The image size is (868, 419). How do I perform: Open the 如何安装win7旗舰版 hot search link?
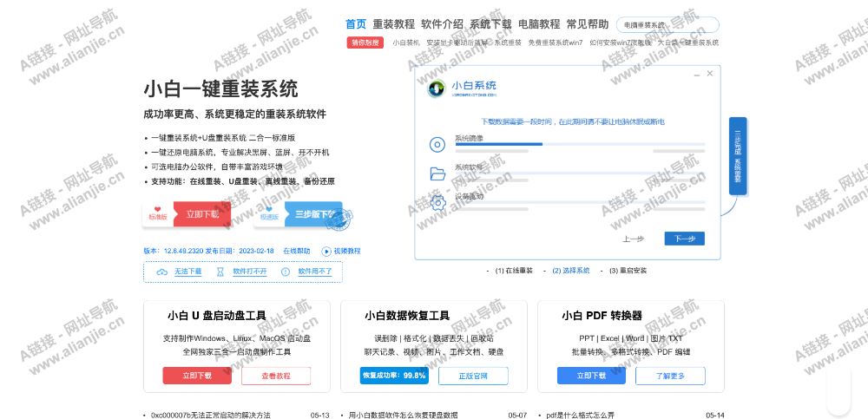[x=620, y=43]
